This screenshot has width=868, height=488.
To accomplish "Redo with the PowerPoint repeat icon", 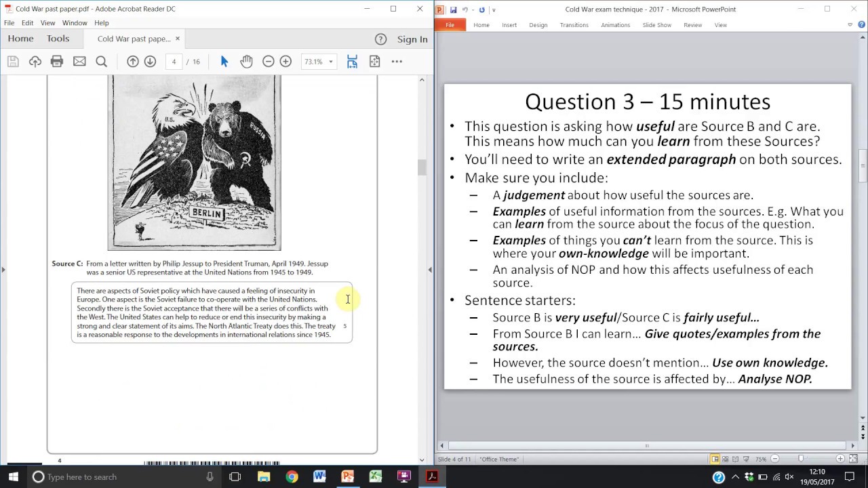I will [x=481, y=9].
